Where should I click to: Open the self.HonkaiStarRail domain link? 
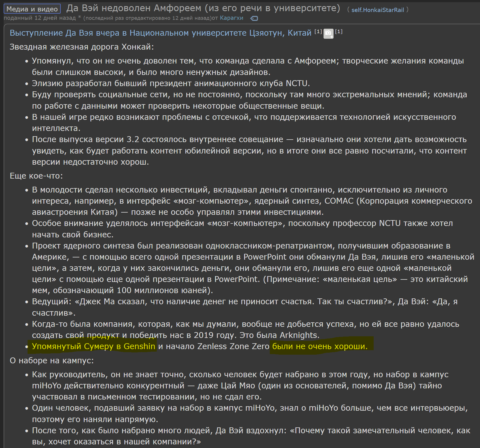click(x=378, y=10)
